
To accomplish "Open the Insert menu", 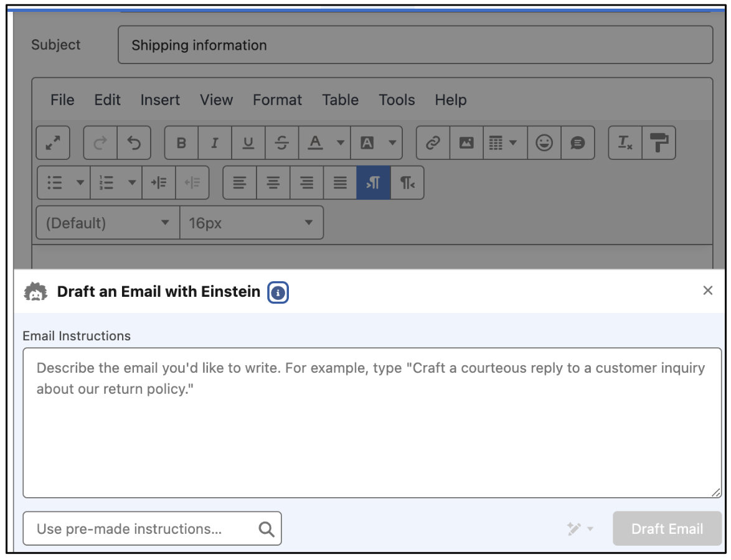I will (160, 100).
